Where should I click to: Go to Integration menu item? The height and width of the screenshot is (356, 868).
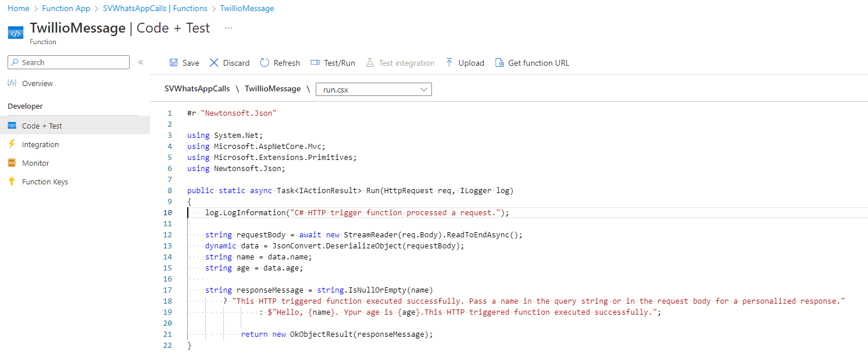[x=40, y=144]
